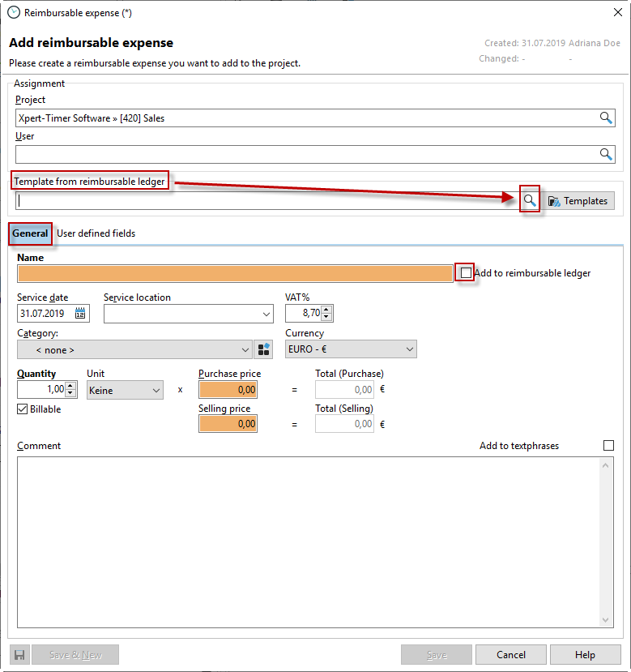Increase the VAT% value with up arrow
631x672 pixels.
click(326, 309)
